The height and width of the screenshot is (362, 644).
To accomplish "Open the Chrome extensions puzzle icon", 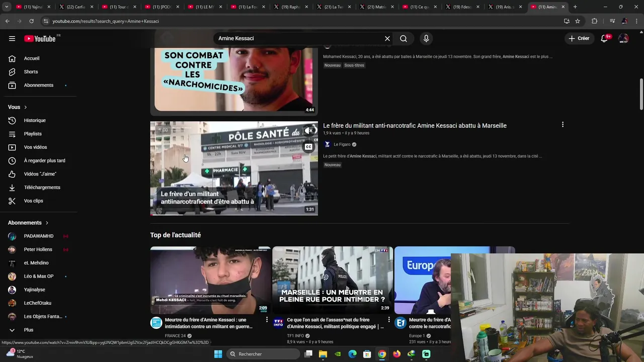I will coord(594,21).
